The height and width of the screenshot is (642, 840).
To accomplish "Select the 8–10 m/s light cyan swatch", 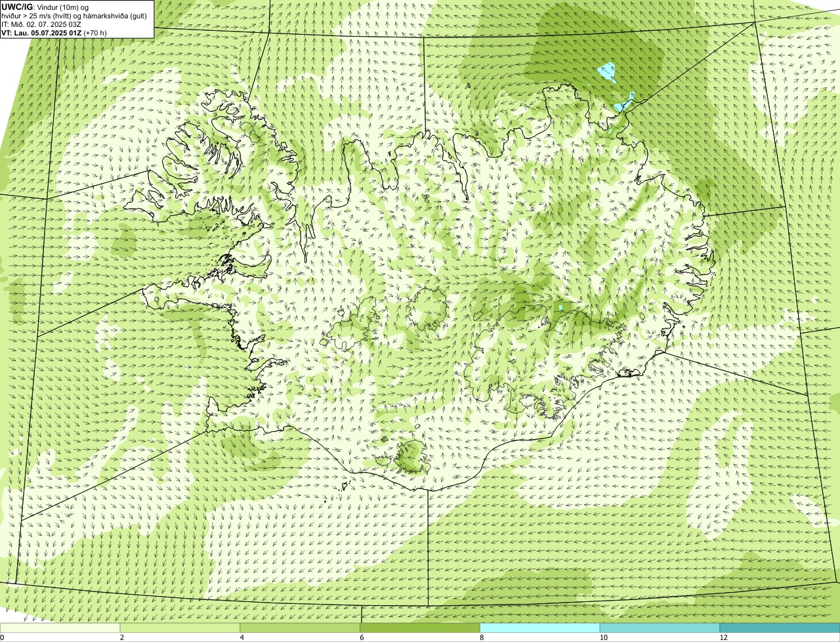I will 540,628.
